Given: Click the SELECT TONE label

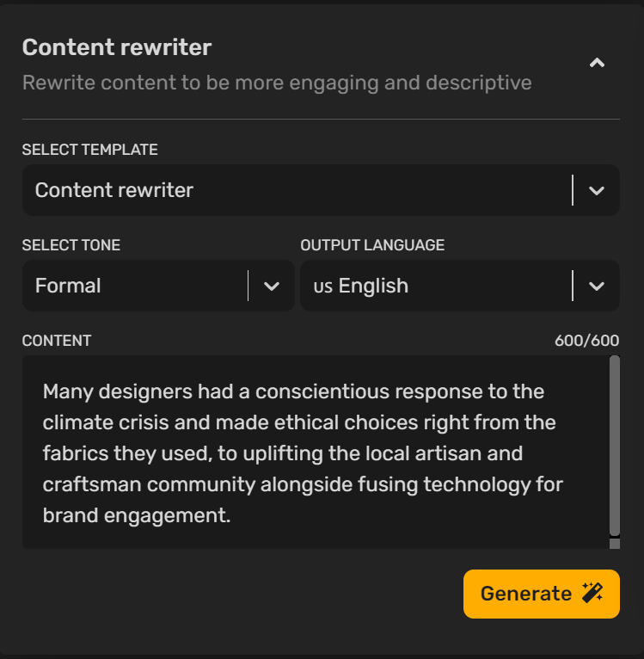Looking at the screenshot, I should 71,245.
